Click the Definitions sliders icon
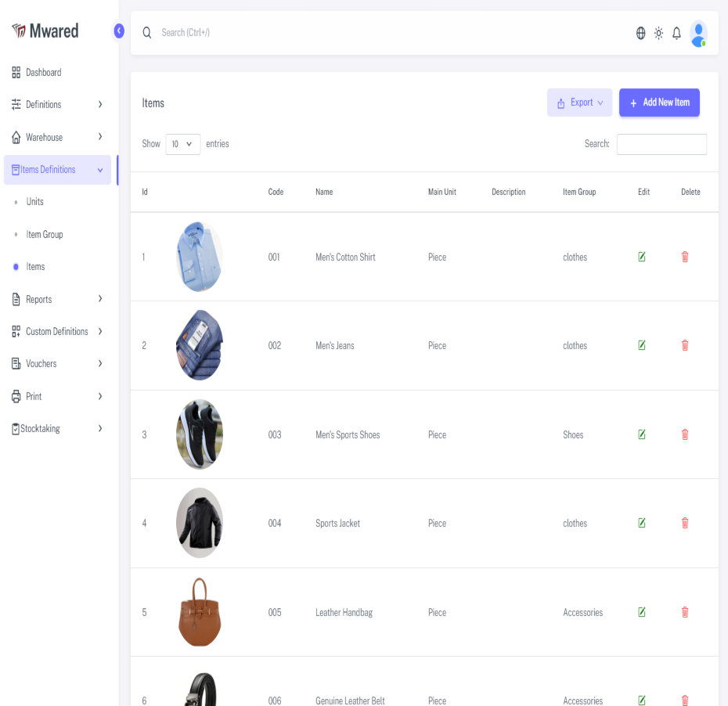728x706 pixels. 16,104
